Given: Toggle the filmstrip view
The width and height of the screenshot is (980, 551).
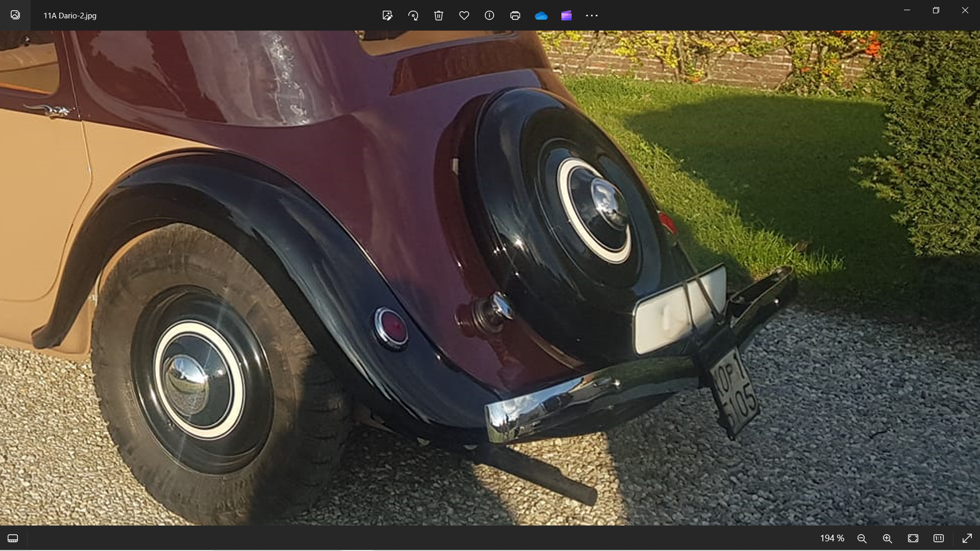Looking at the screenshot, I should click(13, 538).
